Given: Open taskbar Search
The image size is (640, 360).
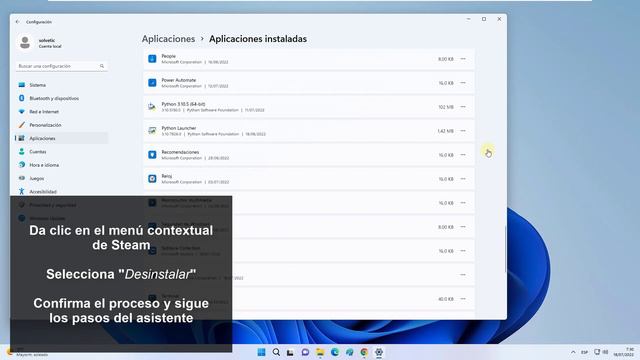Looking at the screenshot, I should pos(276,352).
